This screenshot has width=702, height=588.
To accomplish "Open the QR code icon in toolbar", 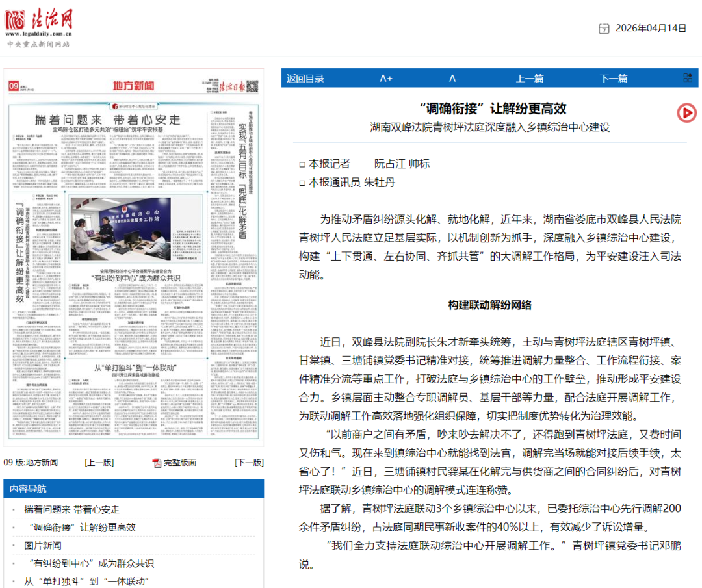I will pyautogui.click(x=687, y=78).
